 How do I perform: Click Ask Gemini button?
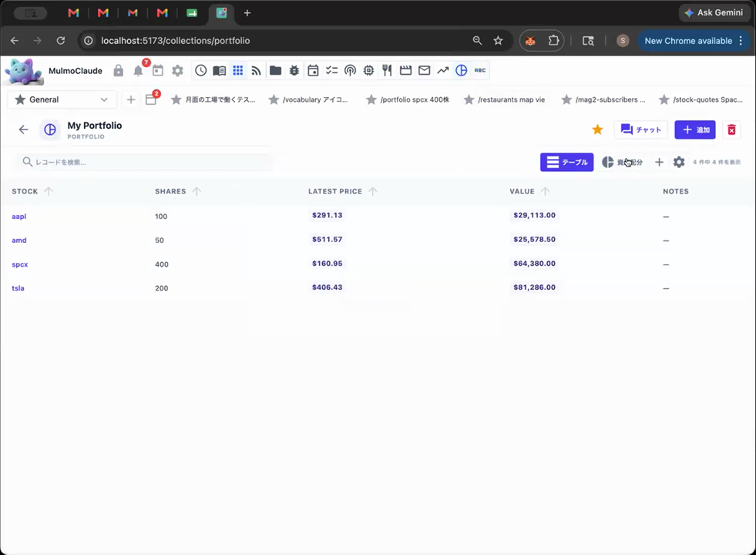[714, 13]
